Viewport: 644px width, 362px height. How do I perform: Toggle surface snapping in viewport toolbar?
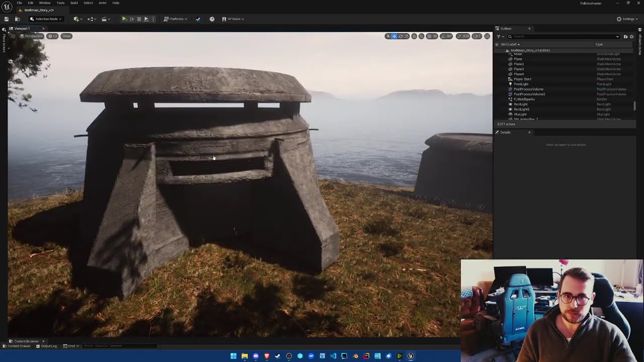point(421,36)
